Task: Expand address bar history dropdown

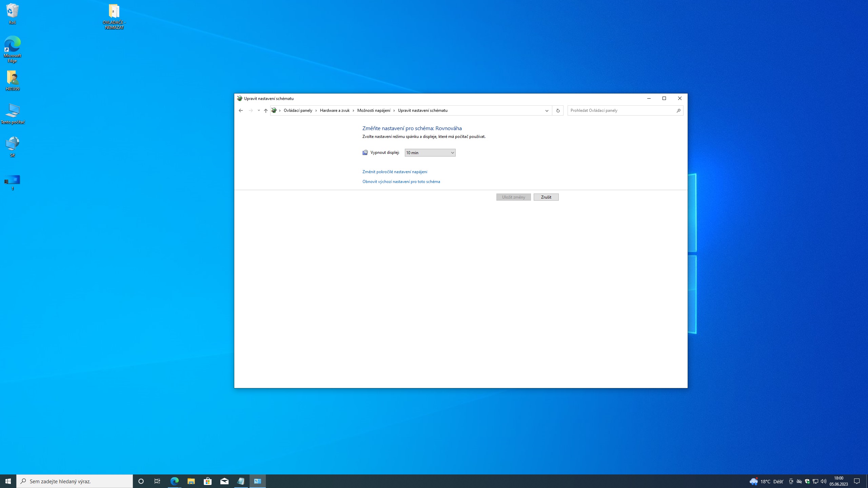Action: point(547,110)
